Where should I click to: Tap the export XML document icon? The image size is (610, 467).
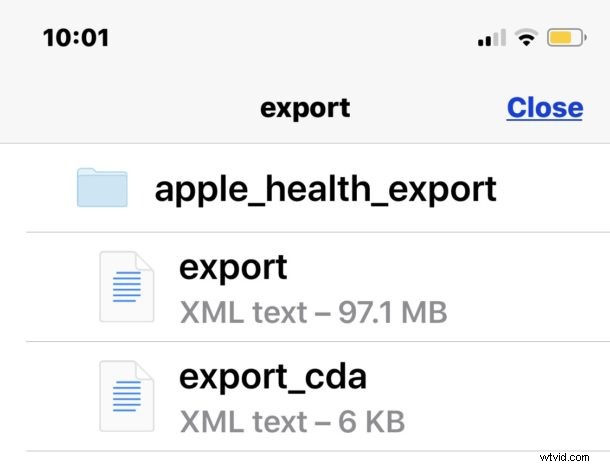[x=127, y=287]
